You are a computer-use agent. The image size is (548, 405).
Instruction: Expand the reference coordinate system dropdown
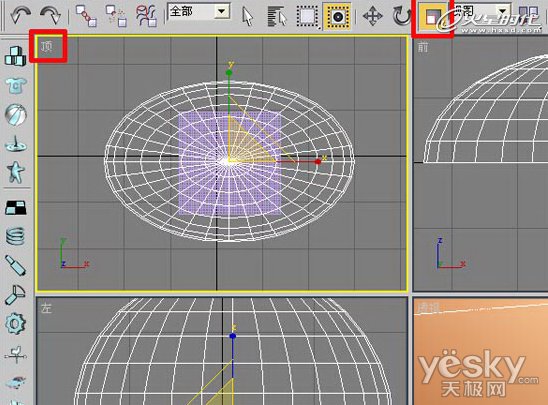(482, 13)
